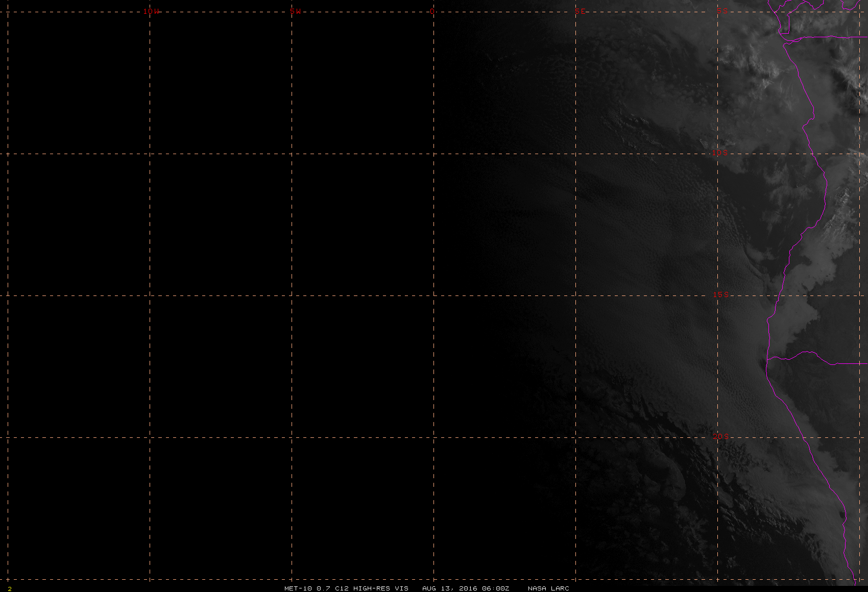Click the "10S" latitude label

720,153
